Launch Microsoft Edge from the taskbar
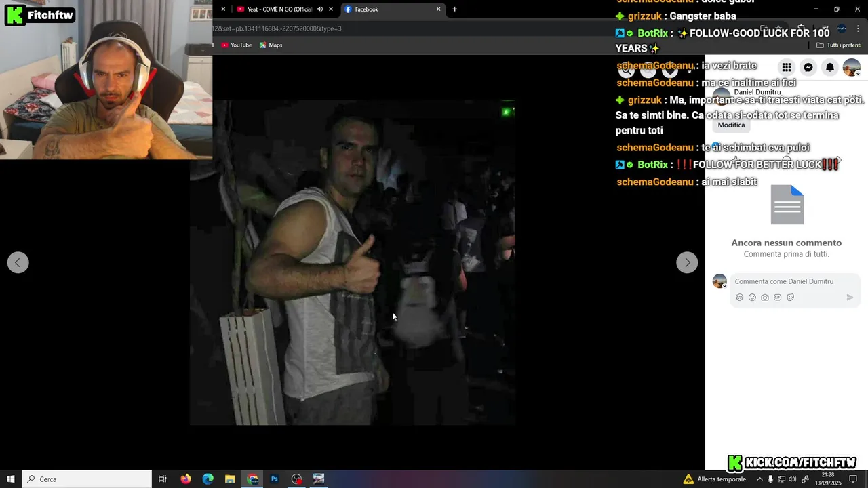This screenshot has height=488, width=868. pos(208,479)
